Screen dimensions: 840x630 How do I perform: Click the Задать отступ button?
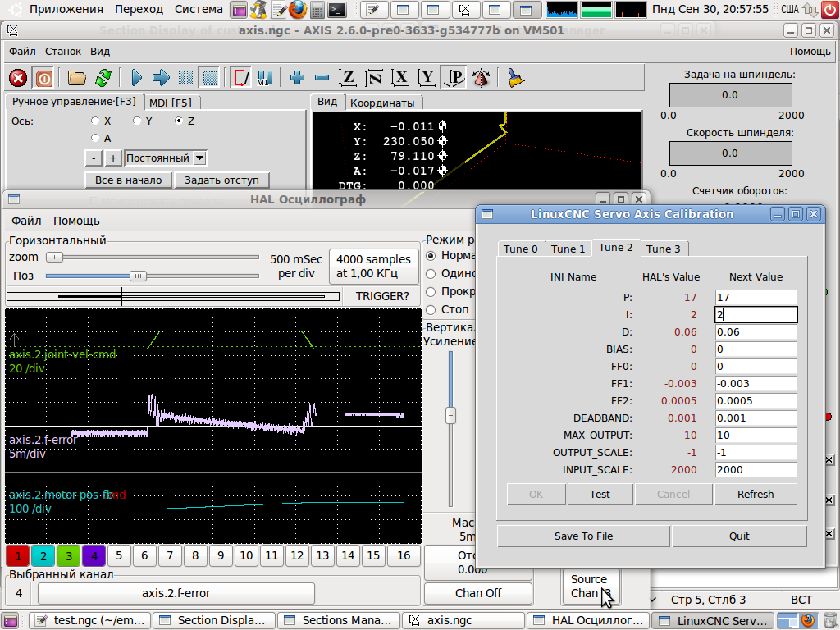tap(221, 180)
